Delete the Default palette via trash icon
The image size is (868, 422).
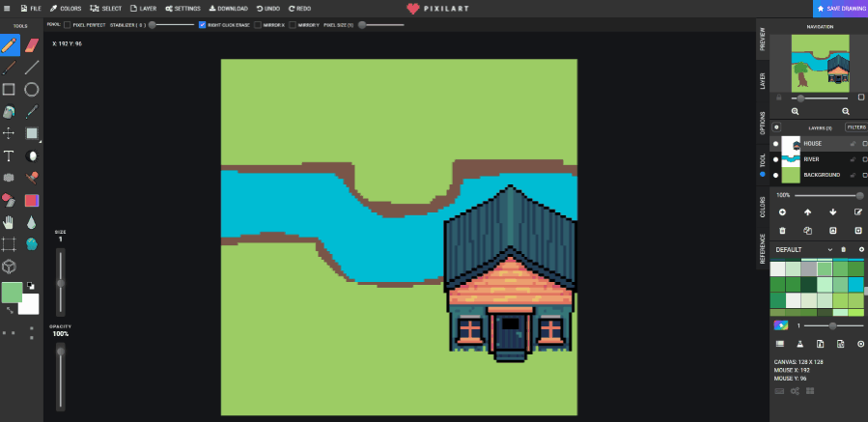click(x=844, y=250)
